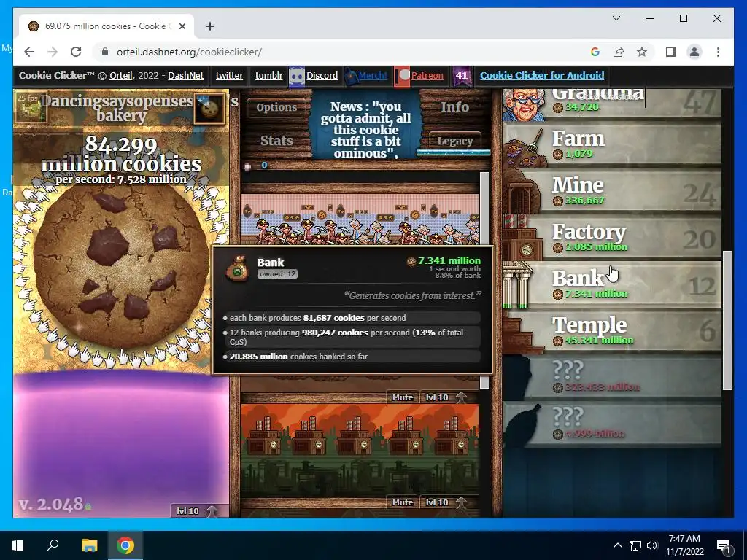Buy a Mine for 336,667

click(612, 192)
